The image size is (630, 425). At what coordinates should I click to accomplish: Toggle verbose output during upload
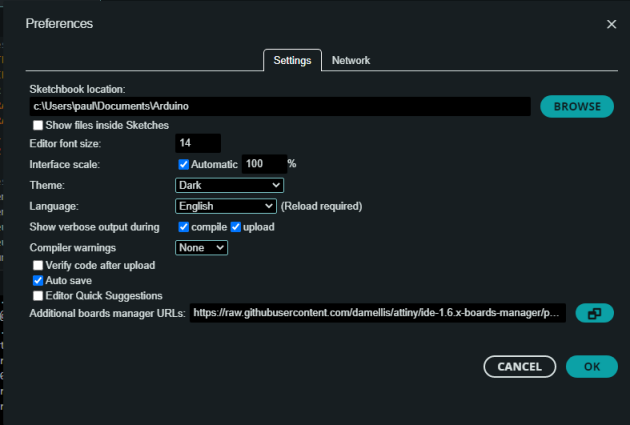[236, 227]
